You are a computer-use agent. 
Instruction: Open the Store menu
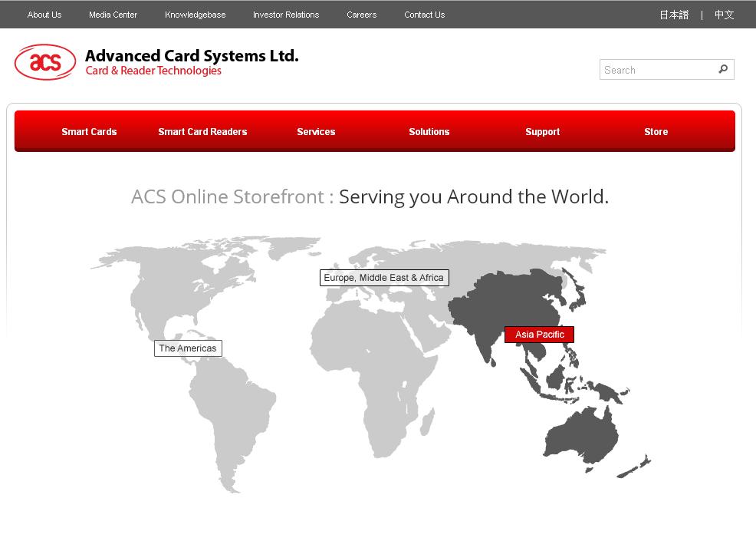[x=656, y=132]
